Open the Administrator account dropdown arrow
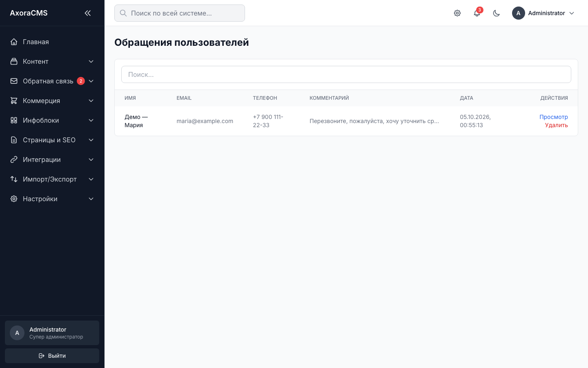This screenshot has width=588, height=368. [572, 13]
